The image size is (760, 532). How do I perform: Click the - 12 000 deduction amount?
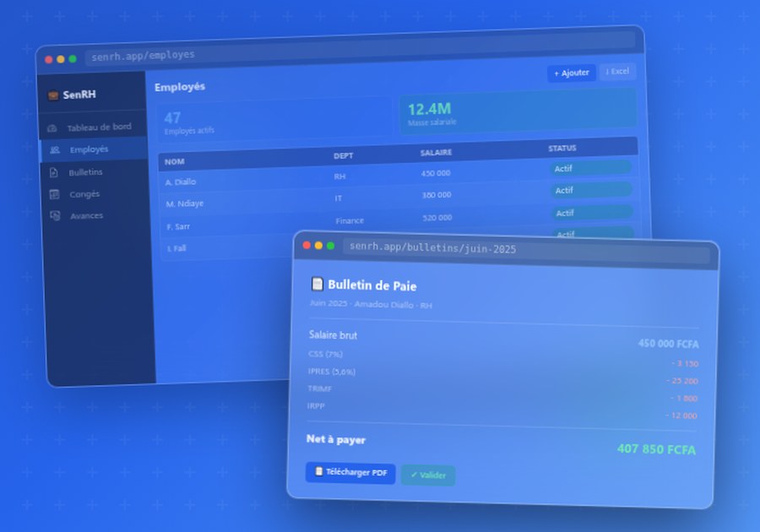(681, 415)
